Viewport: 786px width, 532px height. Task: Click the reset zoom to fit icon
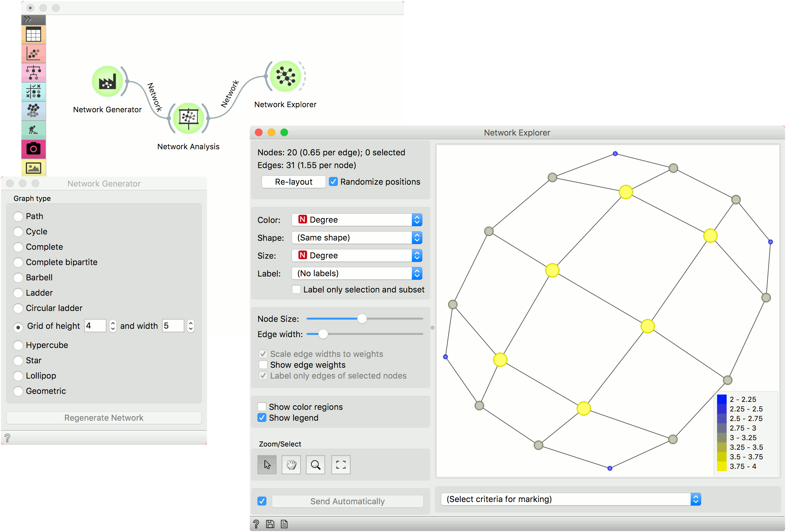(341, 464)
